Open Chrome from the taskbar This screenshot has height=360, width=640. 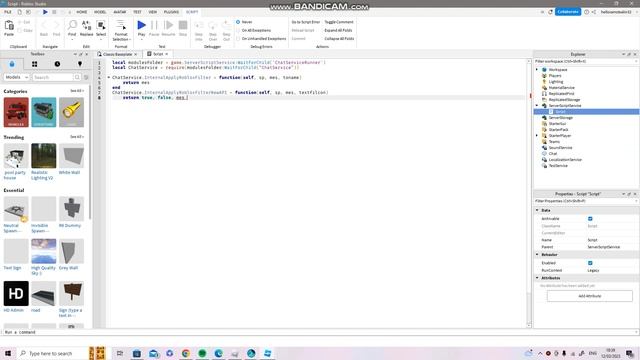186,353
